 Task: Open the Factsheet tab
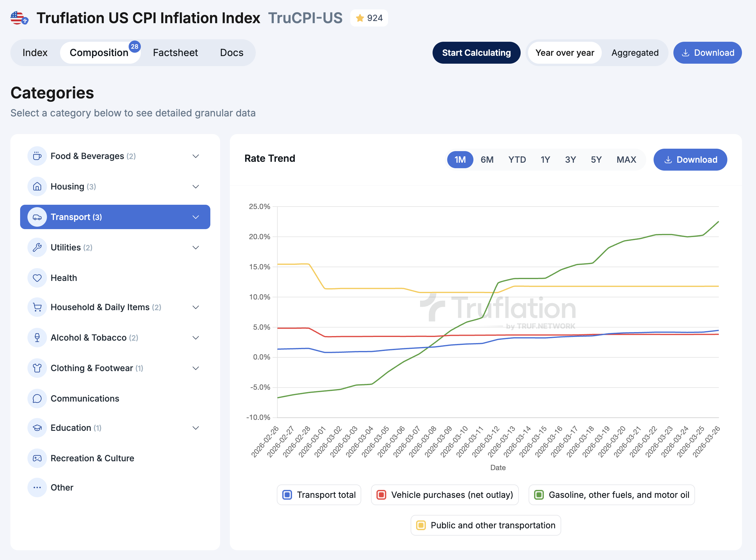(x=175, y=53)
